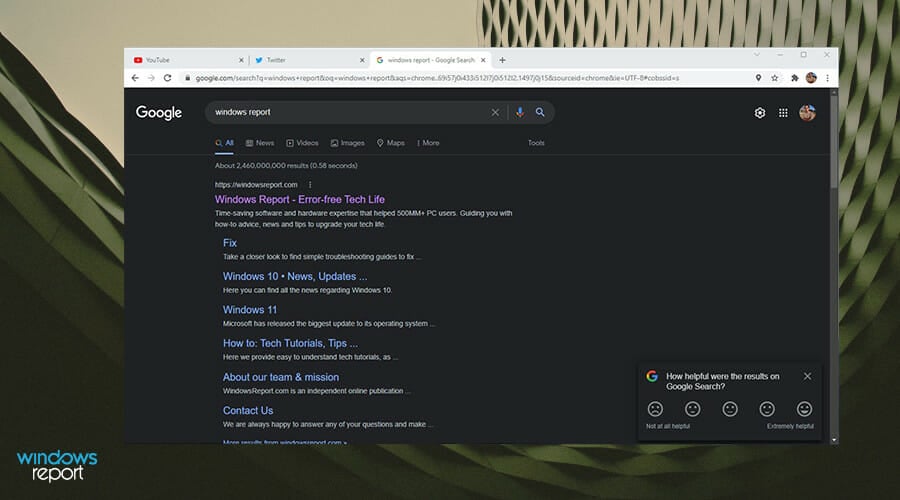Screen dimensions: 900x500
Task: Select the second feedback face
Action: point(692,409)
